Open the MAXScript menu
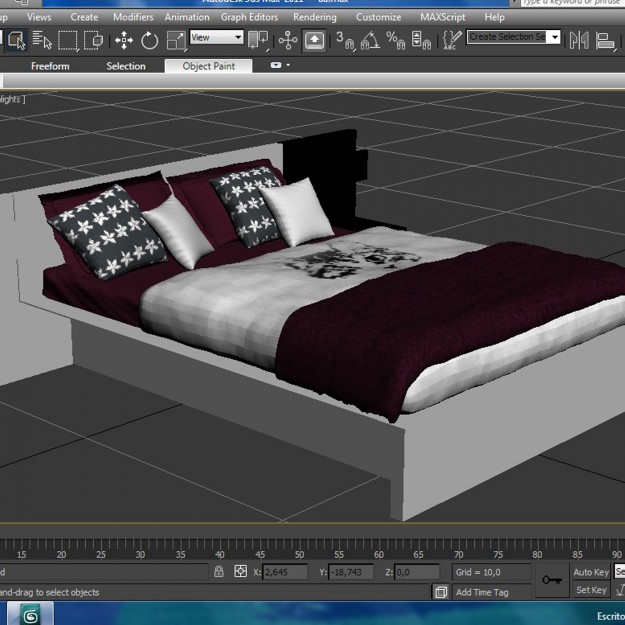 [443, 17]
